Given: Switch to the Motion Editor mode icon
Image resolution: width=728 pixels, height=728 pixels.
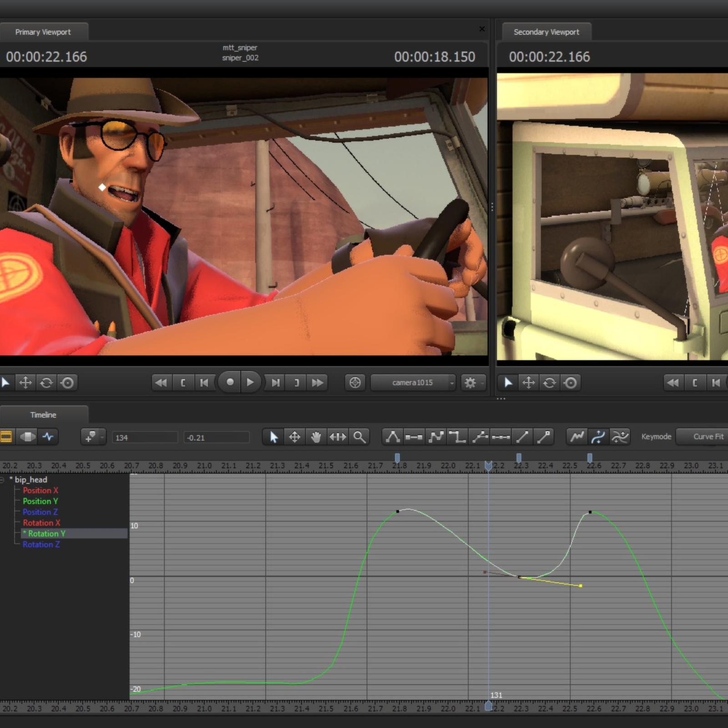Looking at the screenshot, I should [x=27, y=437].
